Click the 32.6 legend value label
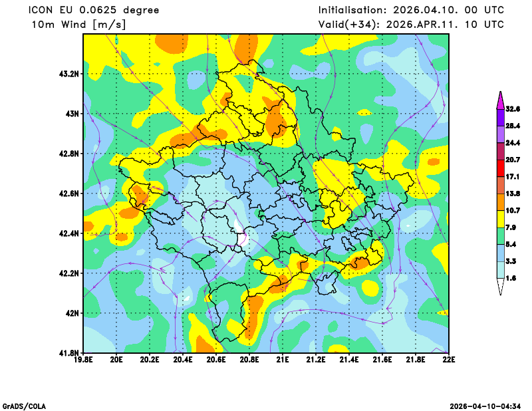Image resolution: width=532 pixels, height=411 pixels. click(512, 108)
